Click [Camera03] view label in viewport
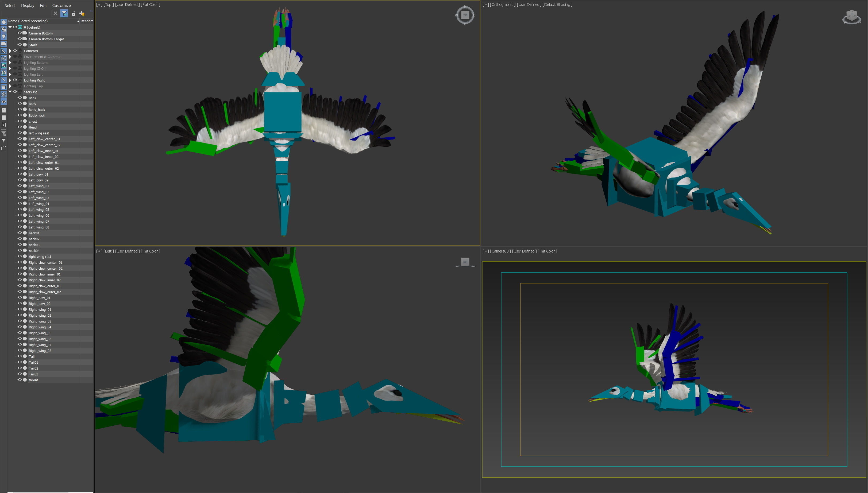The width and height of the screenshot is (868, 493). [x=500, y=251]
